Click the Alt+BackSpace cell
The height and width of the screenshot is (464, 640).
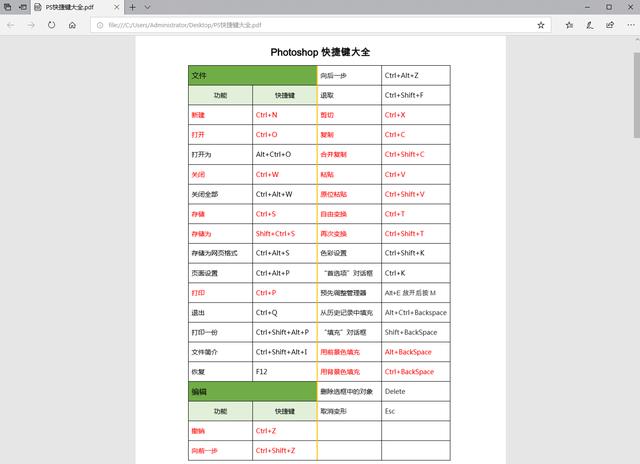pyautogui.click(x=416, y=352)
